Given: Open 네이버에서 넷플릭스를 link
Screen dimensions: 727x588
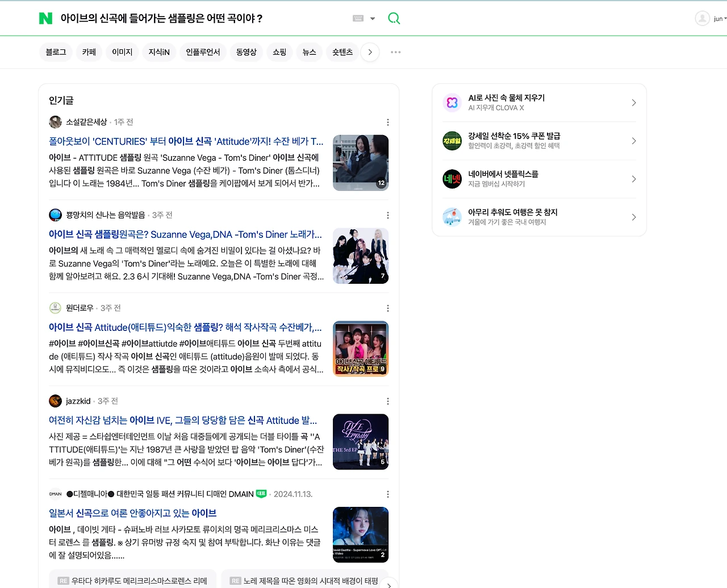Looking at the screenshot, I should [x=503, y=174].
